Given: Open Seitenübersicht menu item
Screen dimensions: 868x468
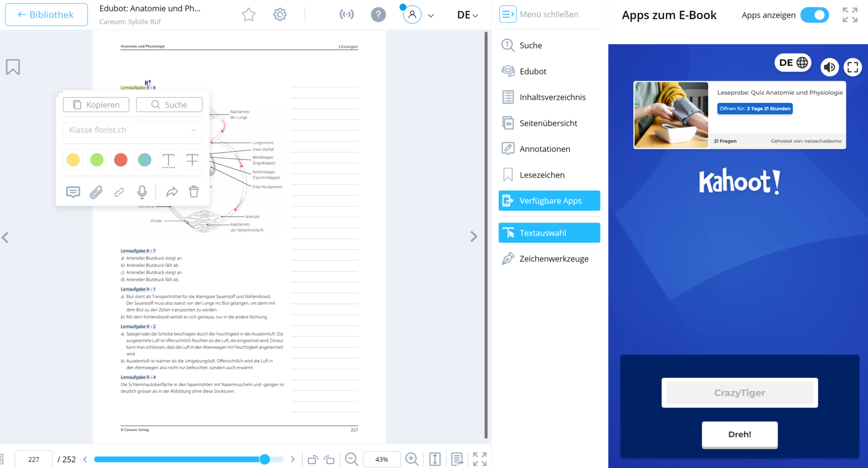Looking at the screenshot, I should 549,123.
